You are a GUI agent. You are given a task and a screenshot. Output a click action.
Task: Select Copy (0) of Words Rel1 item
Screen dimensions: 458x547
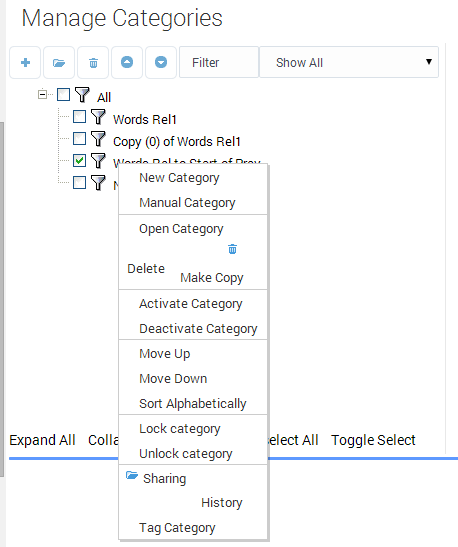pyautogui.click(x=177, y=142)
